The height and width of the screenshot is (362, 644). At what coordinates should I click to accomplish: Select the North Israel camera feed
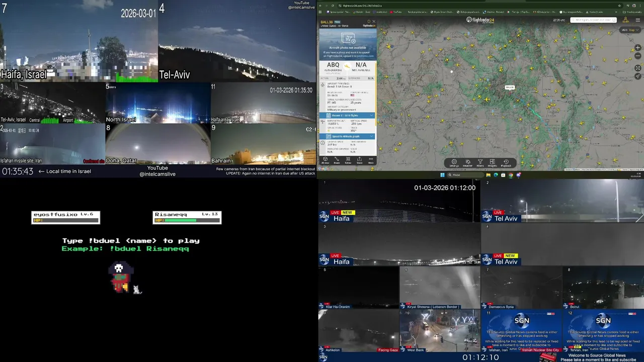[x=157, y=103]
